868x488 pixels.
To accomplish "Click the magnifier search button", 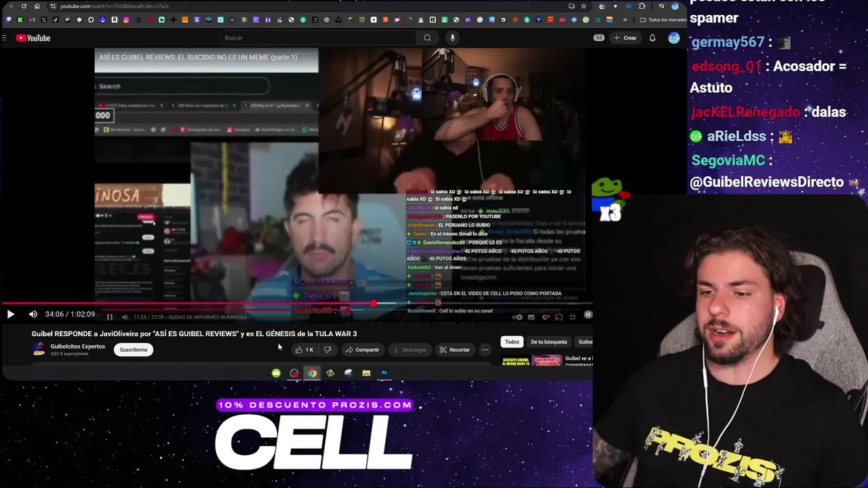I will [x=427, y=38].
